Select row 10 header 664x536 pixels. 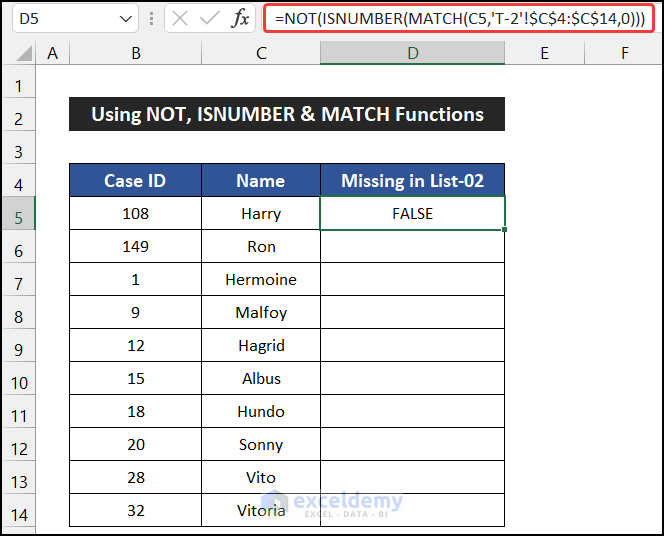(x=18, y=378)
